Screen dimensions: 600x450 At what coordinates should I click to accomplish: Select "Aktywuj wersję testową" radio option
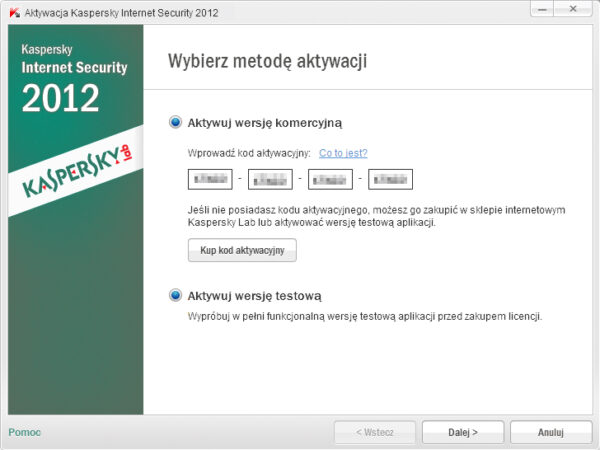[x=176, y=296]
